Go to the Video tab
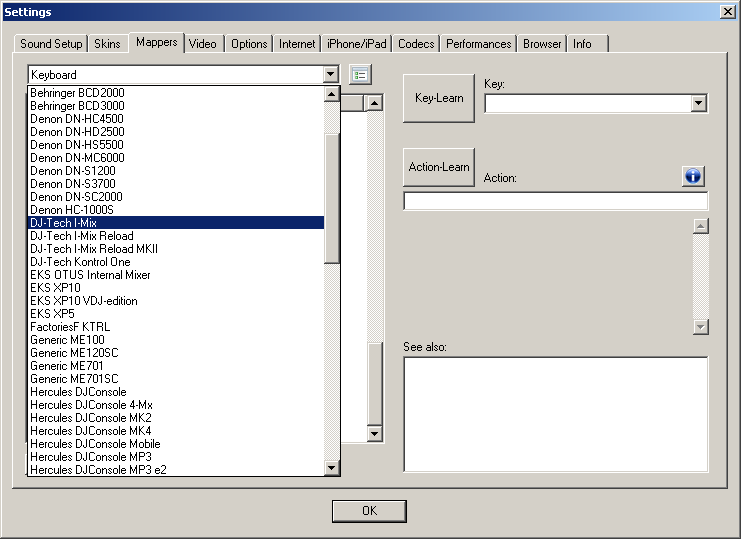This screenshot has height=539, width=741. click(x=203, y=44)
